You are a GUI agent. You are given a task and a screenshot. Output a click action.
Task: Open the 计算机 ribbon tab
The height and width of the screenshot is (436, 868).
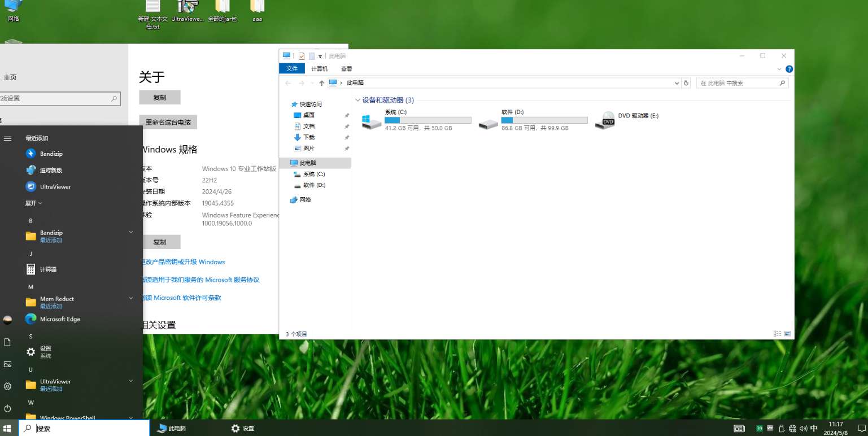[x=319, y=69]
